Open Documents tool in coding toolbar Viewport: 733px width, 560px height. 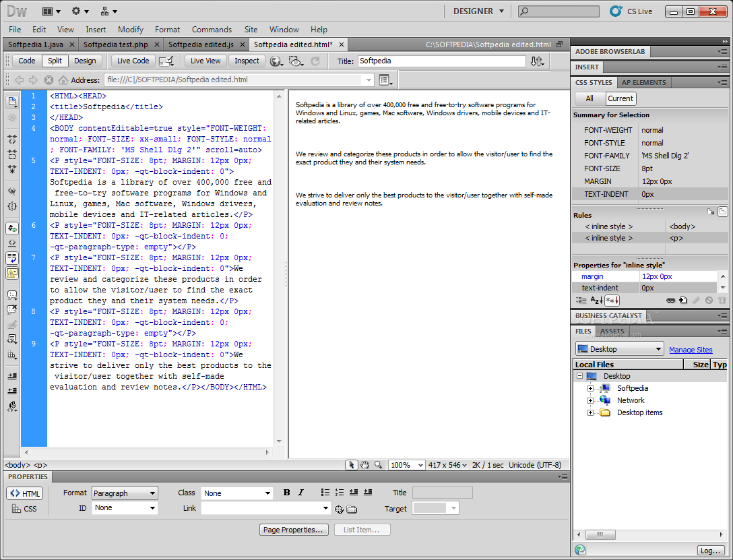(12, 102)
